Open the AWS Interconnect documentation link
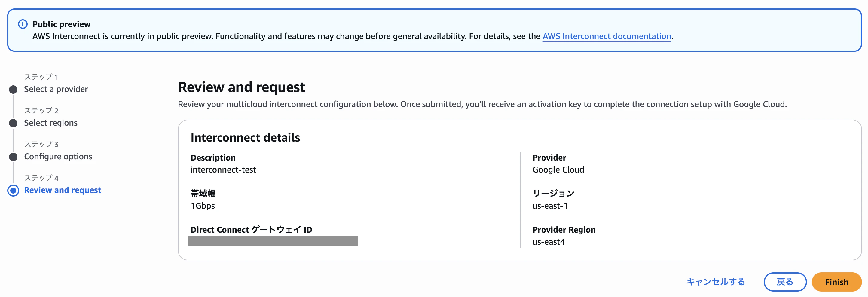Viewport: 868px width, 297px height. pos(607,36)
